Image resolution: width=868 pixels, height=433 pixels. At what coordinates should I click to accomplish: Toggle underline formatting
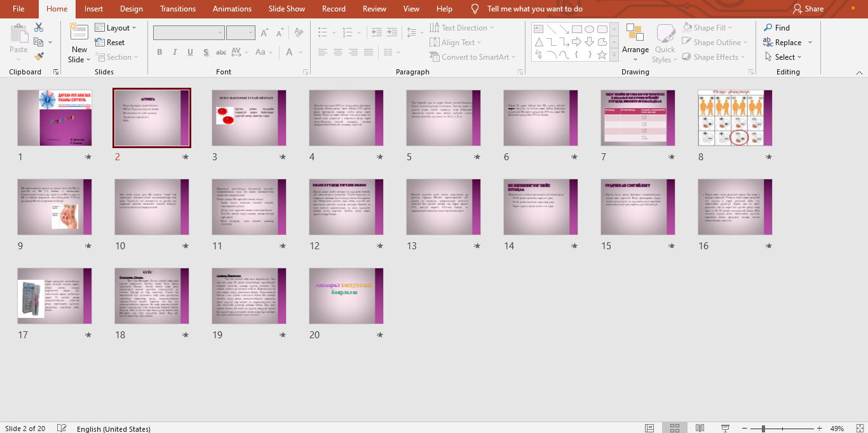pyautogui.click(x=190, y=52)
